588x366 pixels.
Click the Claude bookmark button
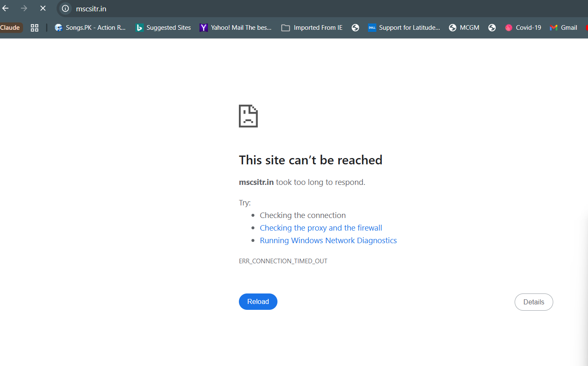point(10,28)
